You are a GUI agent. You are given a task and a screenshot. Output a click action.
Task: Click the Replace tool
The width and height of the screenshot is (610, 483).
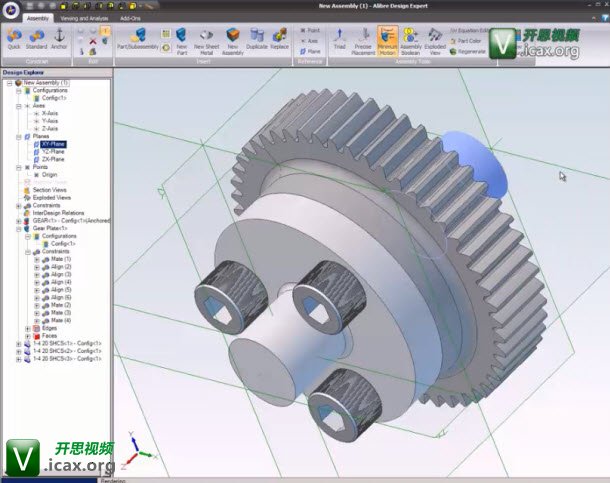pyautogui.click(x=279, y=38)
